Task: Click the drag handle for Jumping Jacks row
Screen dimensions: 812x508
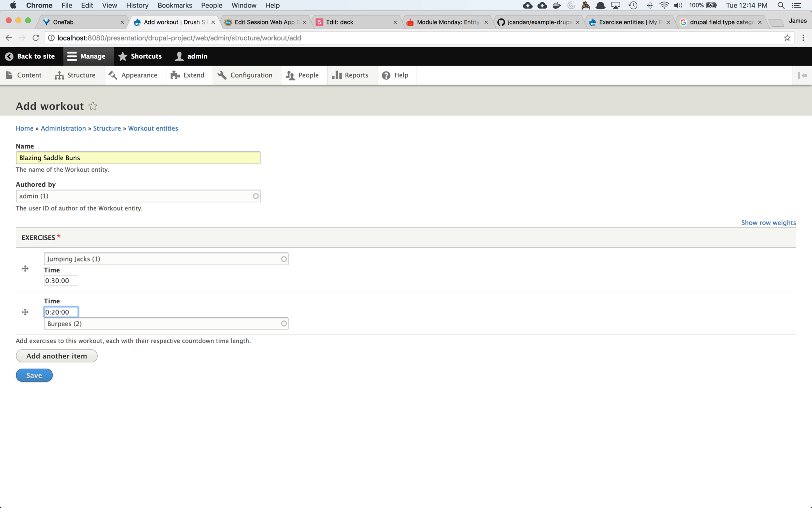Action: 25,269
